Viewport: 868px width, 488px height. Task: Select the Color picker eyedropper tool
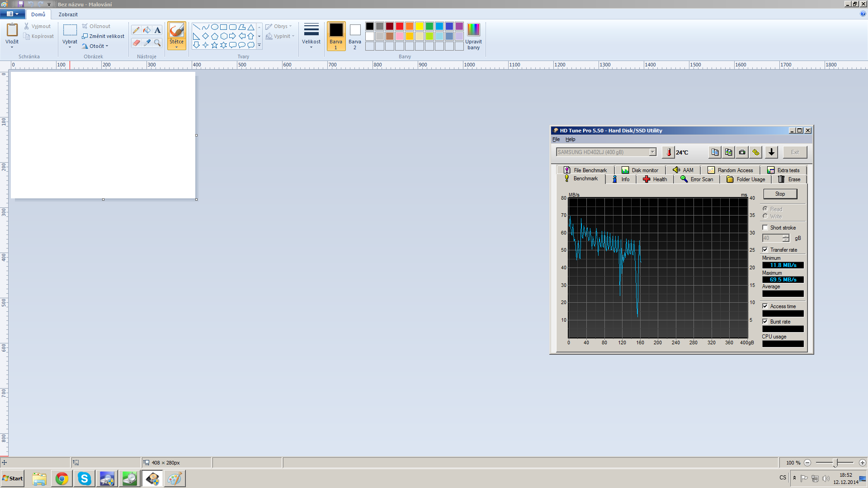click(x=147, y=43)
